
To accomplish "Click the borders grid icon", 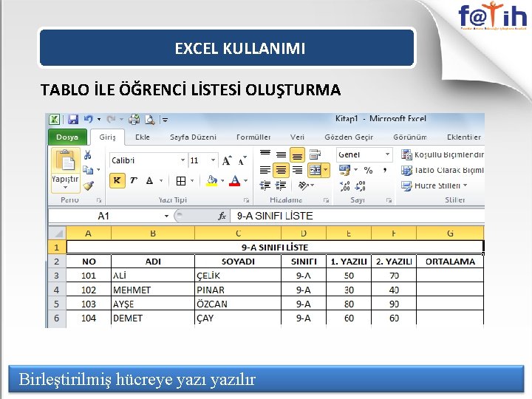I will [x=181, y=181].
